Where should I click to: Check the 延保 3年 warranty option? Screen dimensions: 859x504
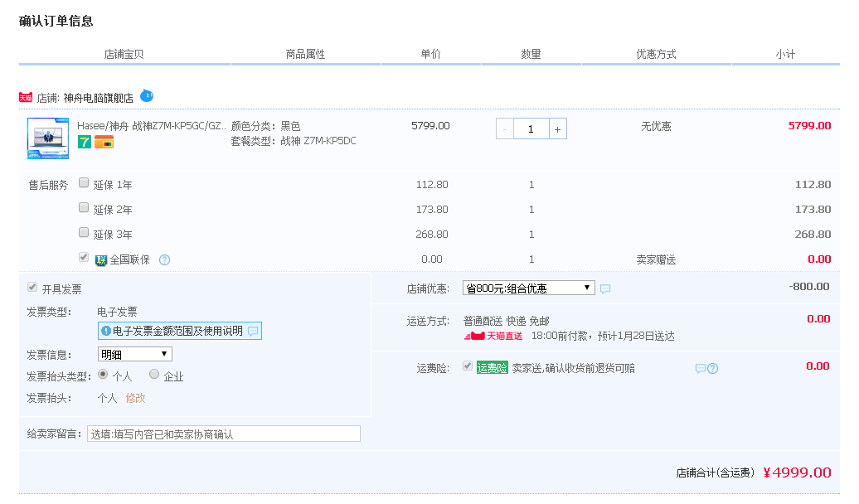(x=84, y=232)
